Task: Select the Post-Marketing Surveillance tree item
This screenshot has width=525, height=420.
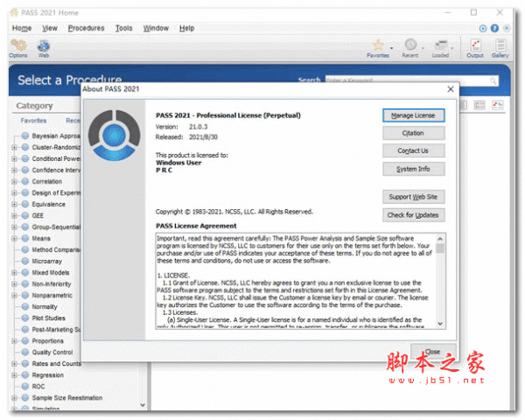Action: tap(56, 329)
